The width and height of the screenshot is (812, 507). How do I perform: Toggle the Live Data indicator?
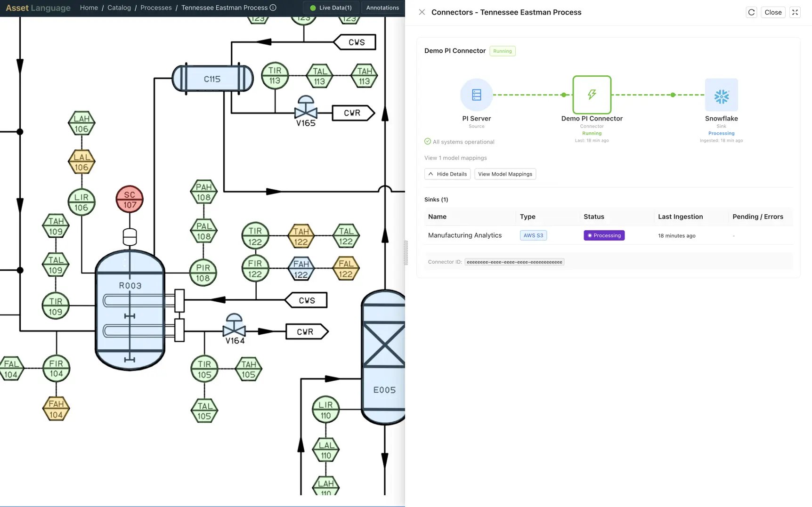click(x=331, y=8)
